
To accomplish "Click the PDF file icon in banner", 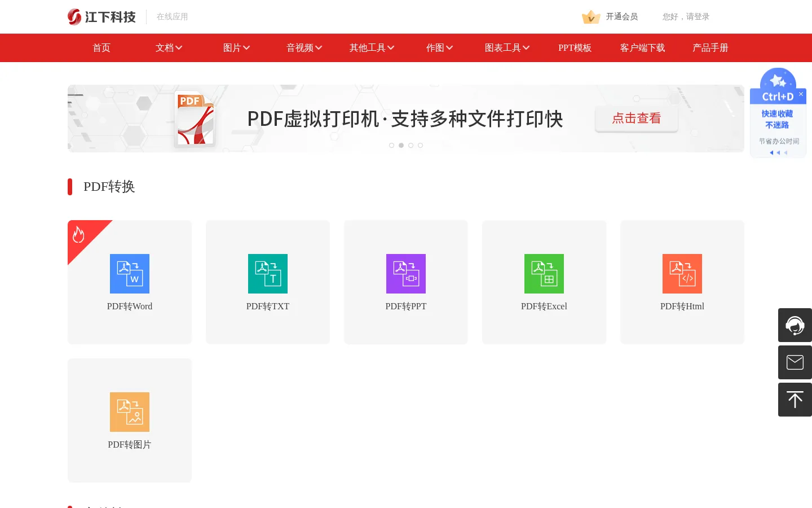I will tap(195, 119).
